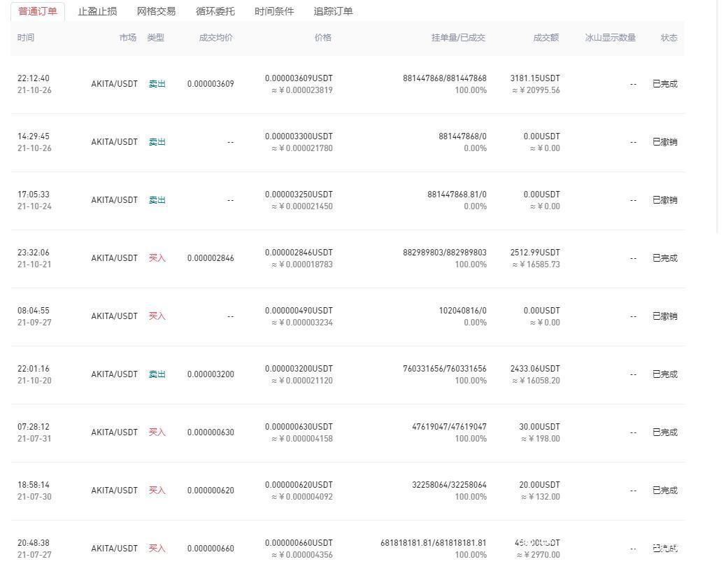Switch to the 时间条件 tab
The height and width of the screenshot is (564, 728).
pos(274,11)
